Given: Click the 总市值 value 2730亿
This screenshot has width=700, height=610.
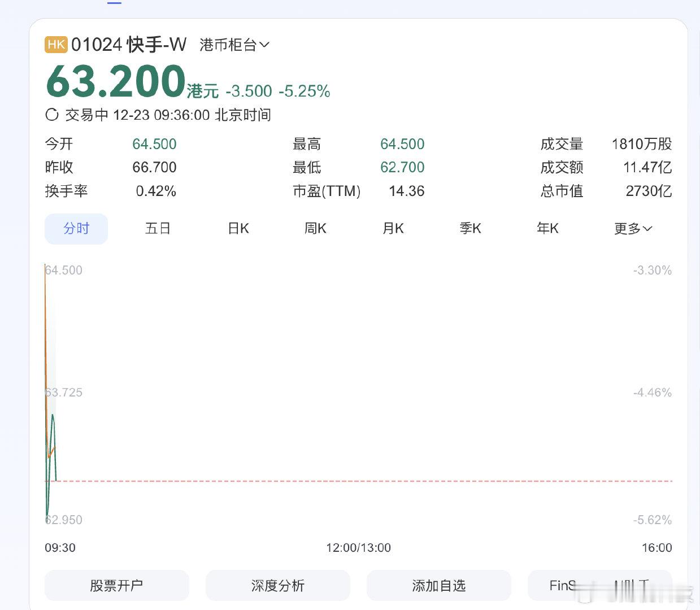Looking at the screenshot, I should (x=649, y=191).
